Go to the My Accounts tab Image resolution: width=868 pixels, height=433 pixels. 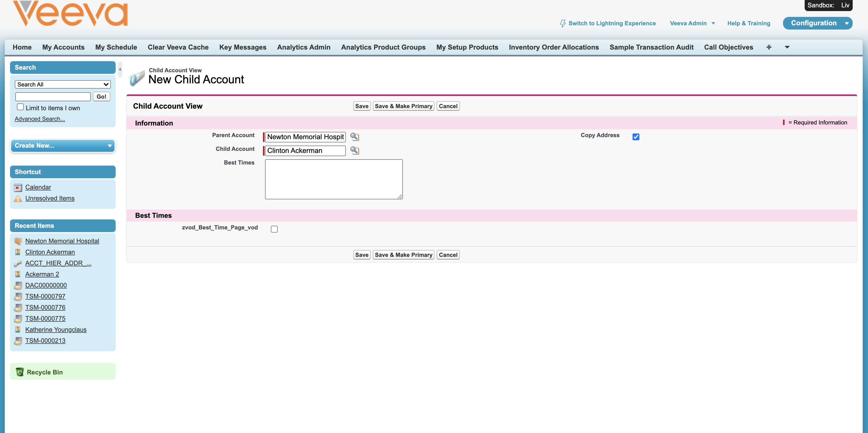(x=63, y=47)
